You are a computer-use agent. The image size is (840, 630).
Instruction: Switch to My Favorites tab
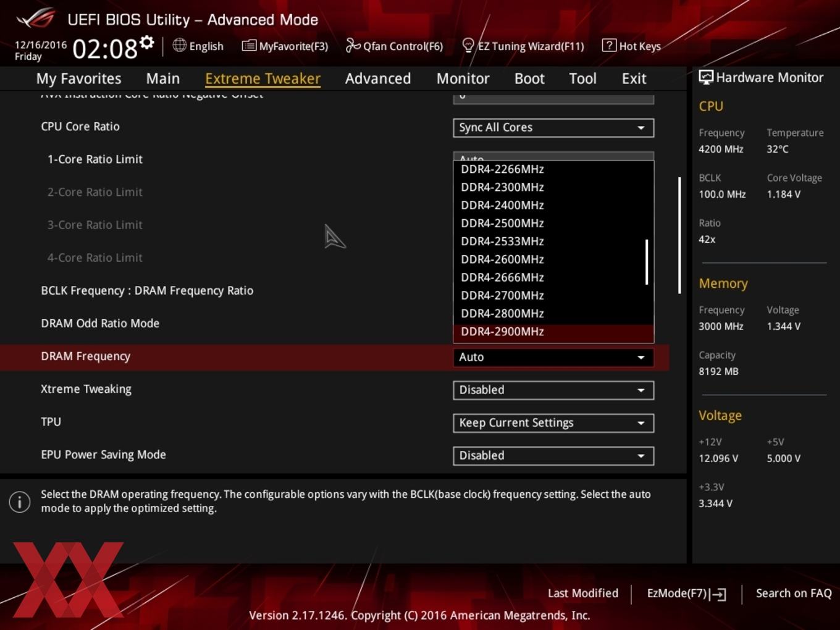[x=78, y=78]
